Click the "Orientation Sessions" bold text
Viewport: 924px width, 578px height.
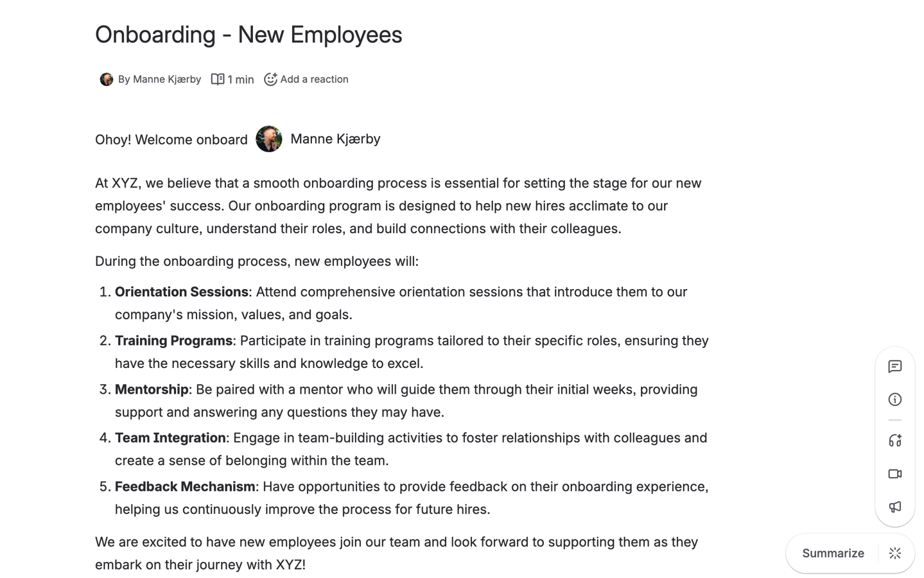(x=181, y=292)
